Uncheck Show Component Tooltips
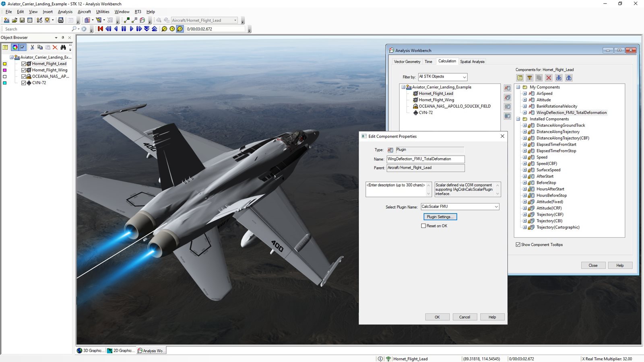This screenshot has height=362, width=644. (518, 245)
